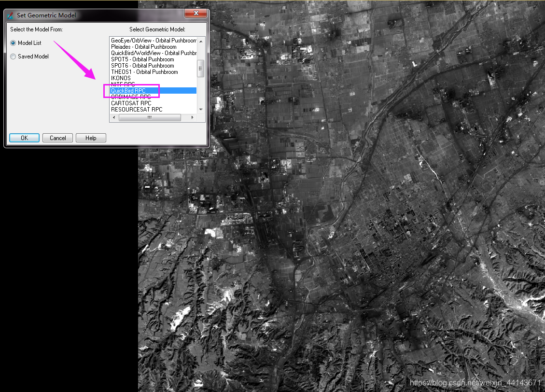545x392 pixels.
Task: Click the model list scroll up arrow
Action: tap(201, 41)
